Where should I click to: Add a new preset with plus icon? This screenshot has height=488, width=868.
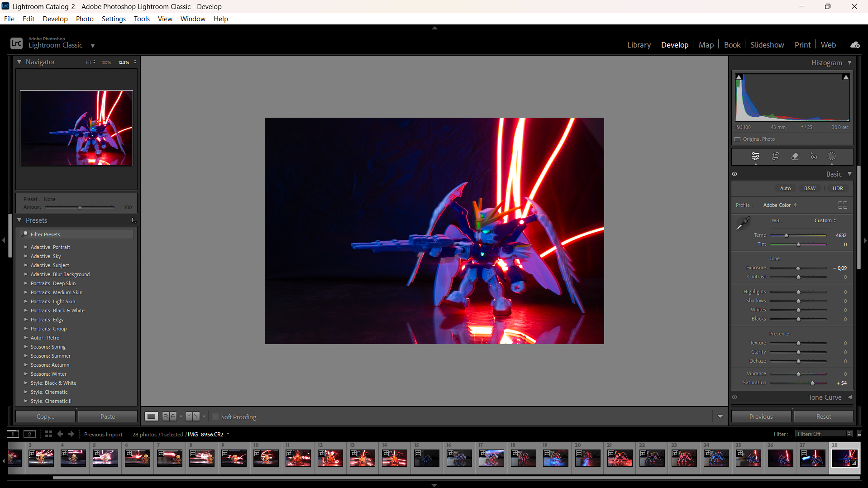point(133,220)
